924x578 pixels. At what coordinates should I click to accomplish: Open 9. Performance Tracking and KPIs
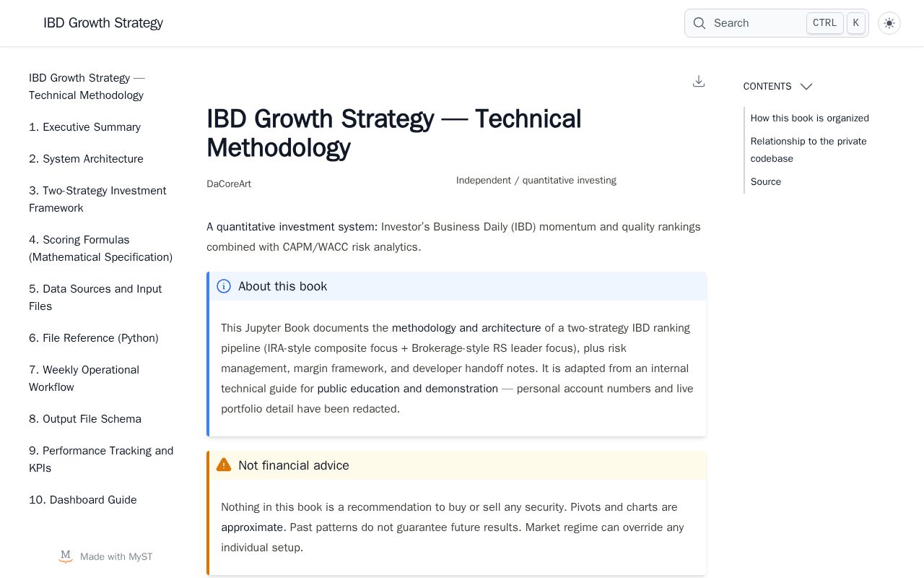101,460
